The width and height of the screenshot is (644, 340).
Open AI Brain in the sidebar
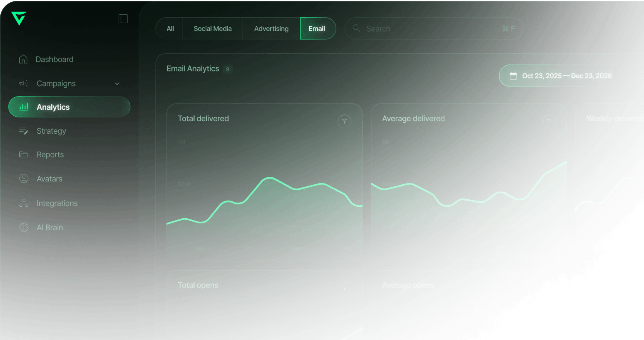point(69,228)
